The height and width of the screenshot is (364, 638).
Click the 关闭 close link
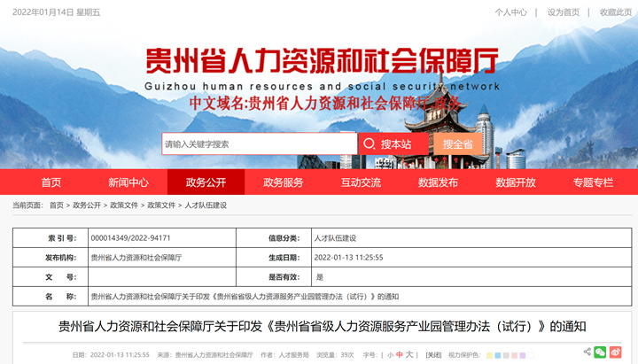tap(433, 355)
